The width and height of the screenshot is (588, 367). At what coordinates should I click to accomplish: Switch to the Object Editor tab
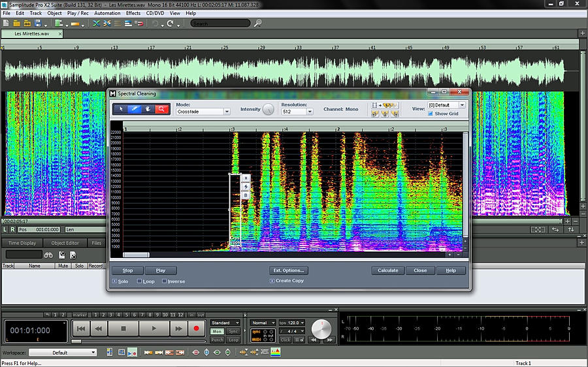click(x=65, y=243)
